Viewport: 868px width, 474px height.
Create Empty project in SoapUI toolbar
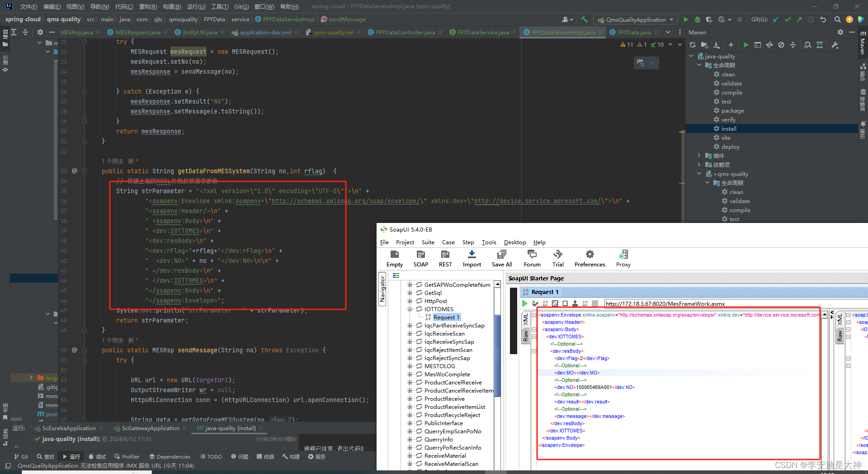pyautogui.click(x=395, y=259)
